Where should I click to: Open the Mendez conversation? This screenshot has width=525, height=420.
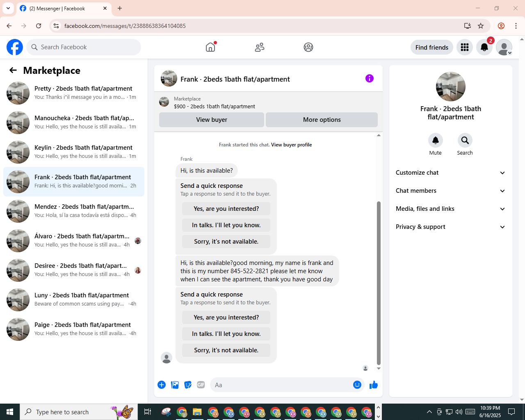click(74, 211)
